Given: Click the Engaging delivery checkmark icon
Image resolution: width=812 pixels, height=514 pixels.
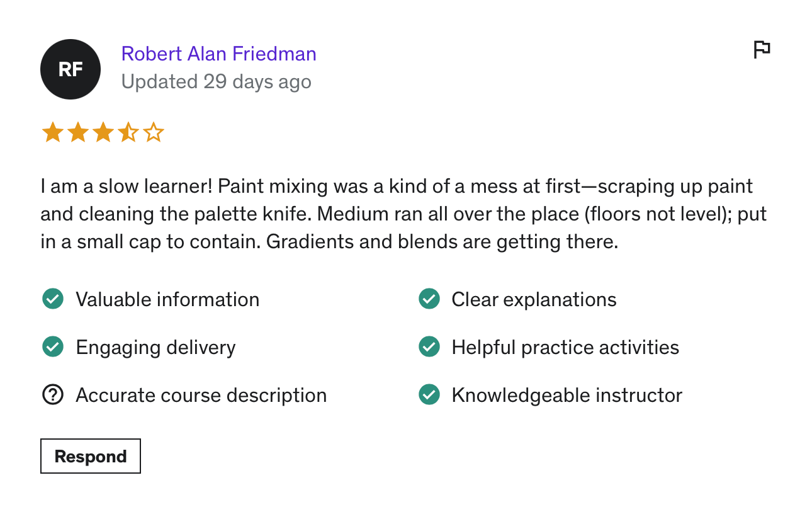Looking at the screenshot, I should tap(53, 347).
